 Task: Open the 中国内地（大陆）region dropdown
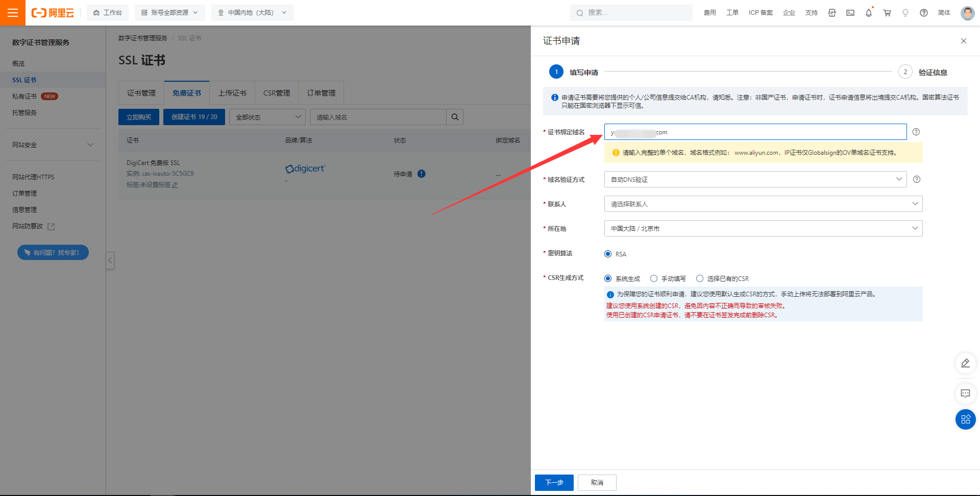pos(253,13)
